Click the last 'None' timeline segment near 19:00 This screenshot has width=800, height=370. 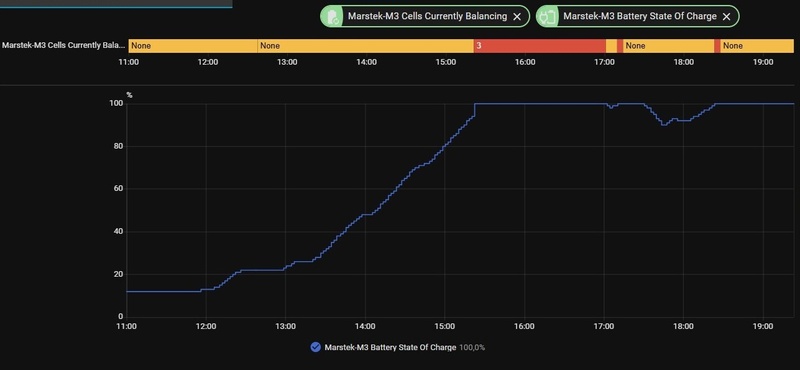(757, 46)
